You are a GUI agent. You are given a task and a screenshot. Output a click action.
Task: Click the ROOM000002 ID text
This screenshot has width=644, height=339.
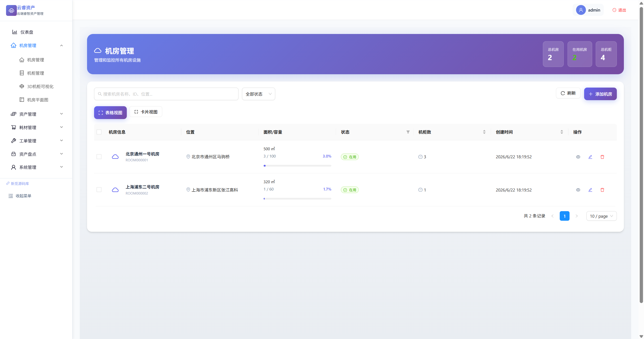137,193
